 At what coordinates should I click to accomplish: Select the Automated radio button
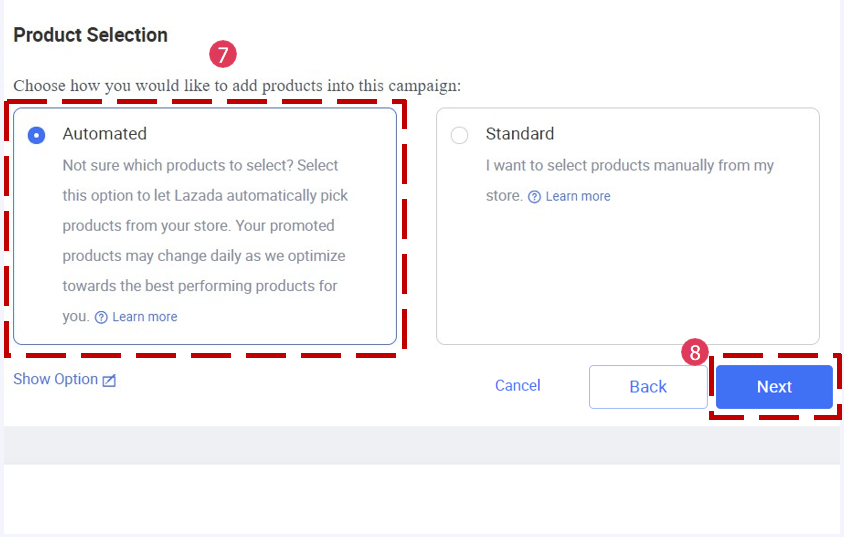pos(37,135)
